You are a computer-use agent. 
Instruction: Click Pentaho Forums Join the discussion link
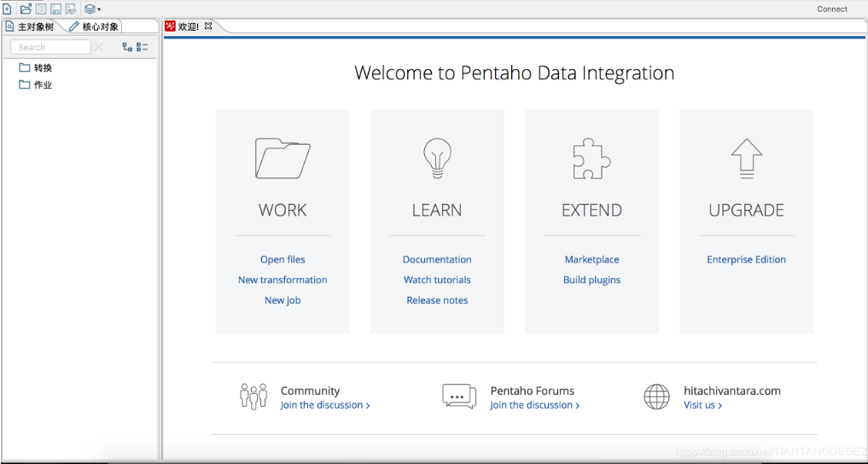coord(535,405)
